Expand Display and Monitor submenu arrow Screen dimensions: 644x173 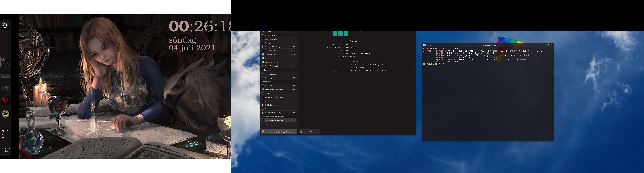coord(294,90)
